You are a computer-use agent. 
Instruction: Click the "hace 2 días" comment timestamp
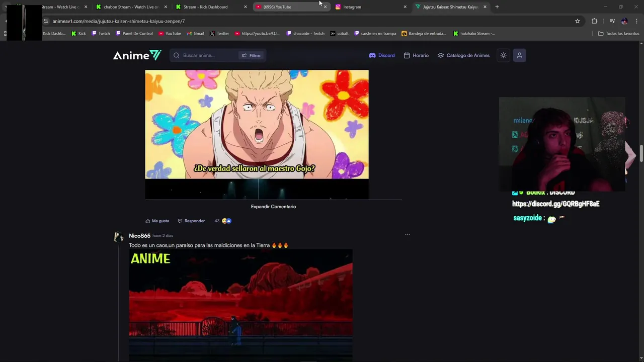tap(163, 236)
